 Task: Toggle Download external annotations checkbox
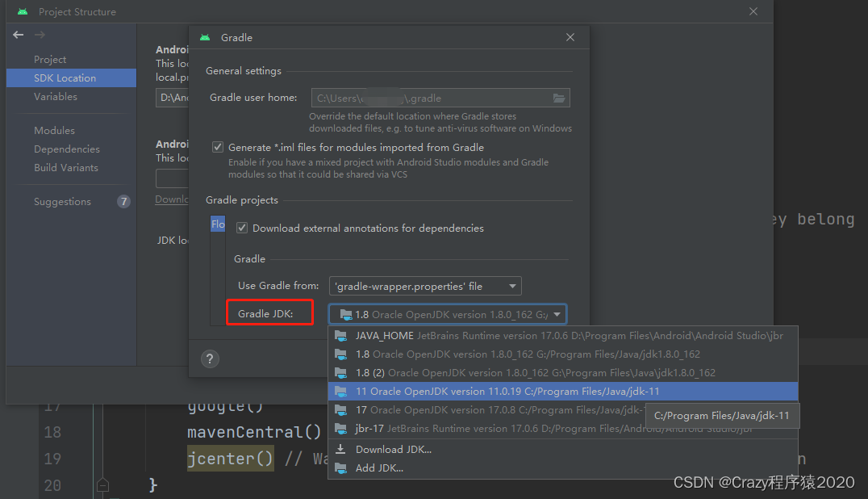(242, 229)
